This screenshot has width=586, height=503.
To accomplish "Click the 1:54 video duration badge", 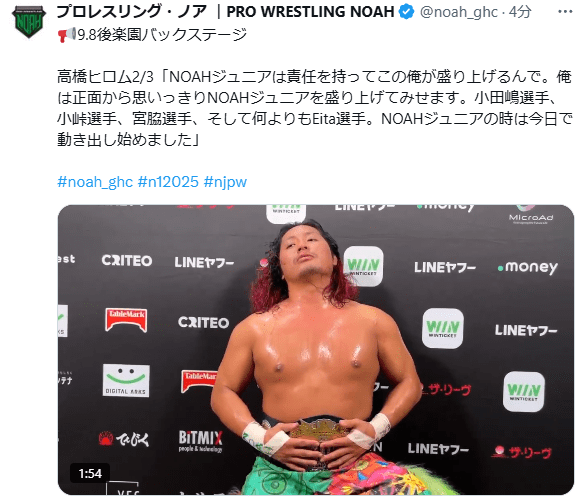I will [90, 473].
